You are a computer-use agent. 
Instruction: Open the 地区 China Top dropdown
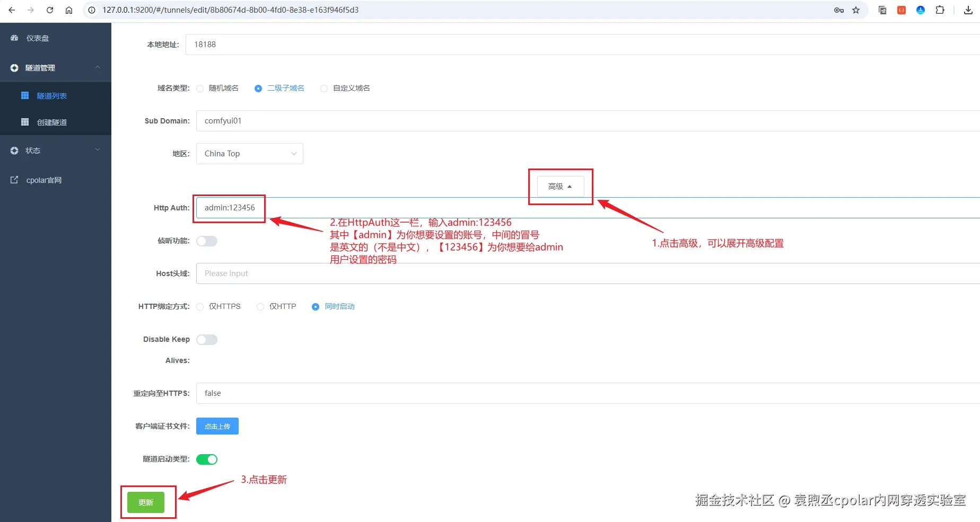click(250, 154)
